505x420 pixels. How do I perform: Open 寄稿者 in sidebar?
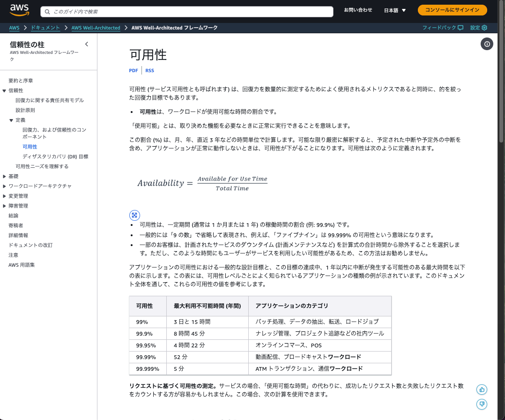(16, 225)
